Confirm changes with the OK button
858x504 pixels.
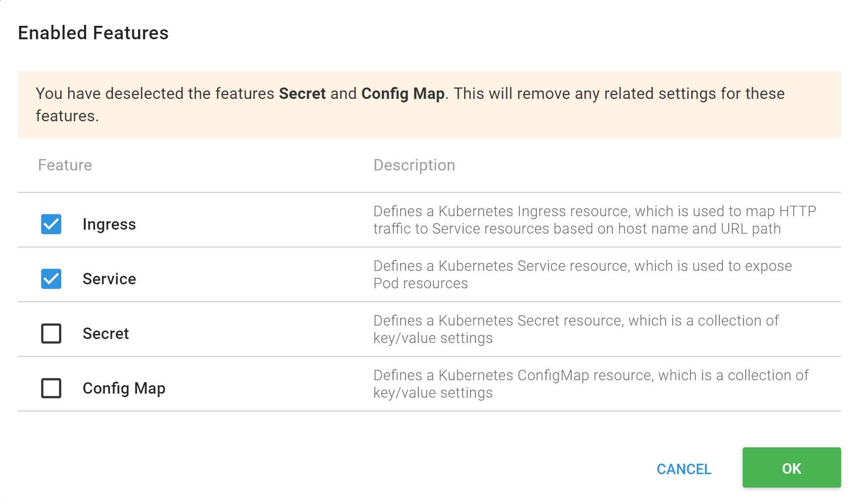click(791, 468)
